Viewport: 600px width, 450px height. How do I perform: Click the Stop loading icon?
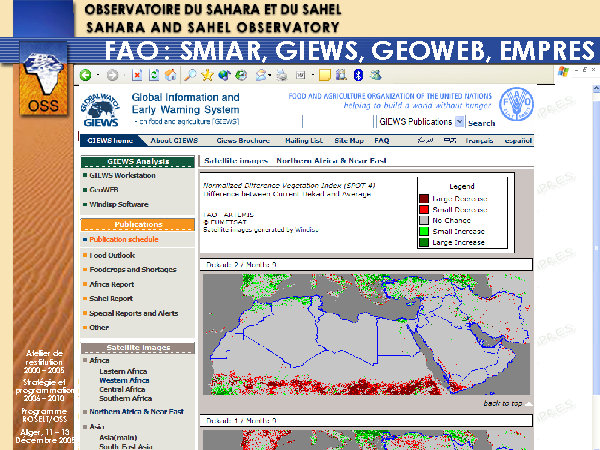click(x=137, y=75)
